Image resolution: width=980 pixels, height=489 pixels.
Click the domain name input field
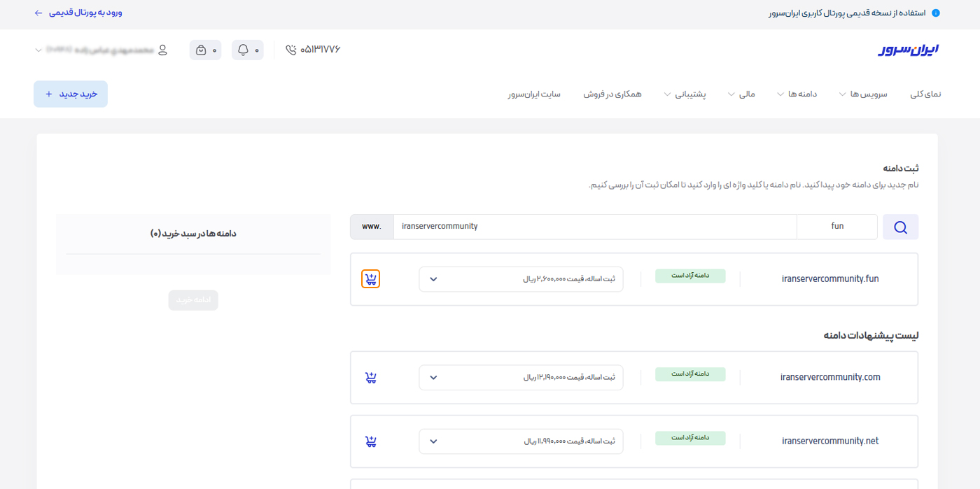[x=595, y=227]
